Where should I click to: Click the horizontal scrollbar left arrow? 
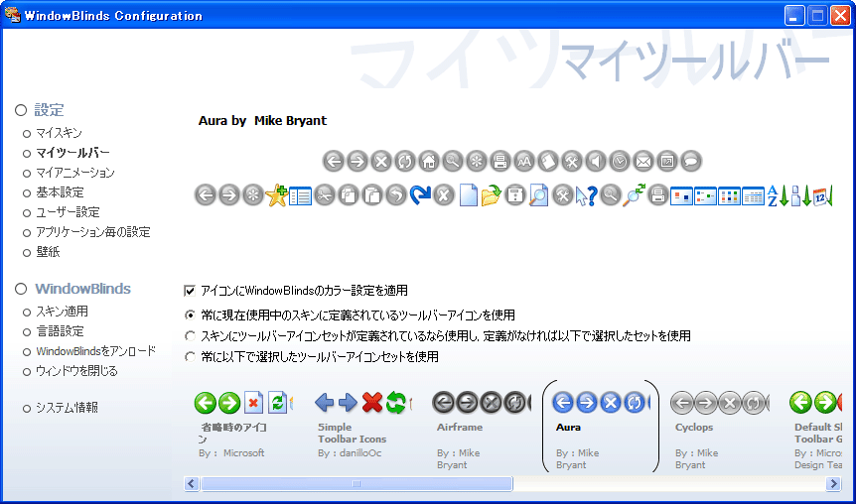click(x=192, y=484)
